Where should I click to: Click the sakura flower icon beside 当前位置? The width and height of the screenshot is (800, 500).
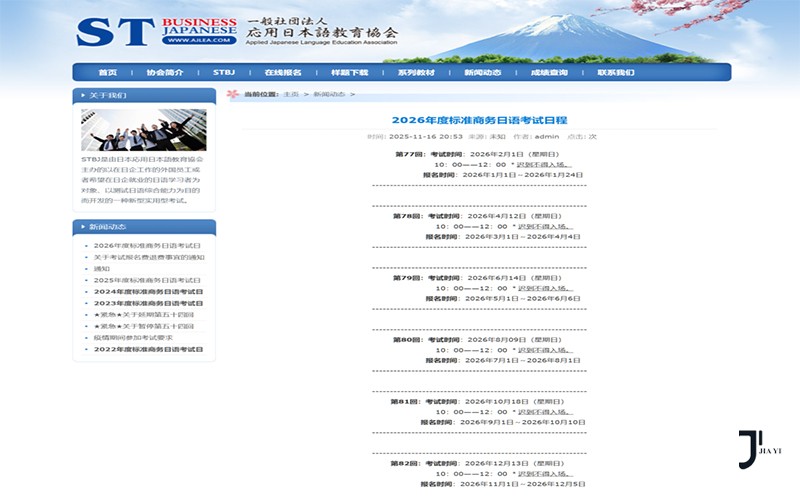(x=233, y=94)
